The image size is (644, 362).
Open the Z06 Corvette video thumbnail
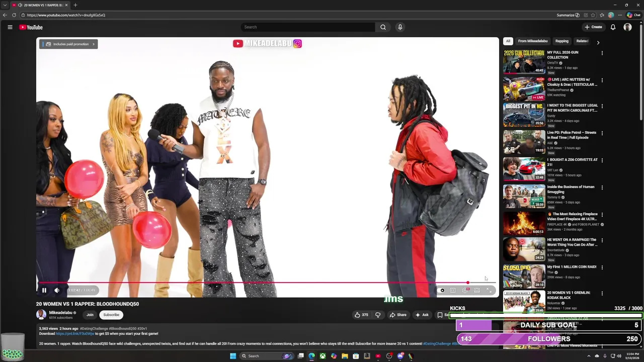[524, 169]
